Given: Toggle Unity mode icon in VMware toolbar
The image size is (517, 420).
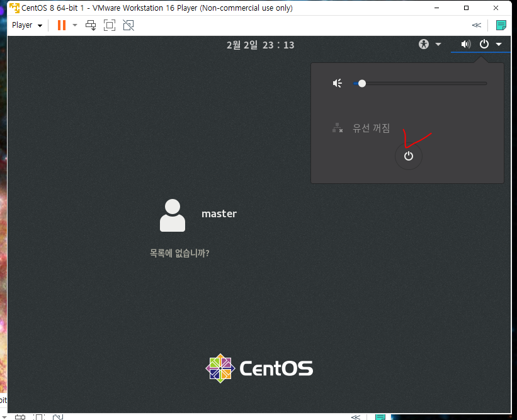Looking at the screenshot, I should click(x=128, y=25).
